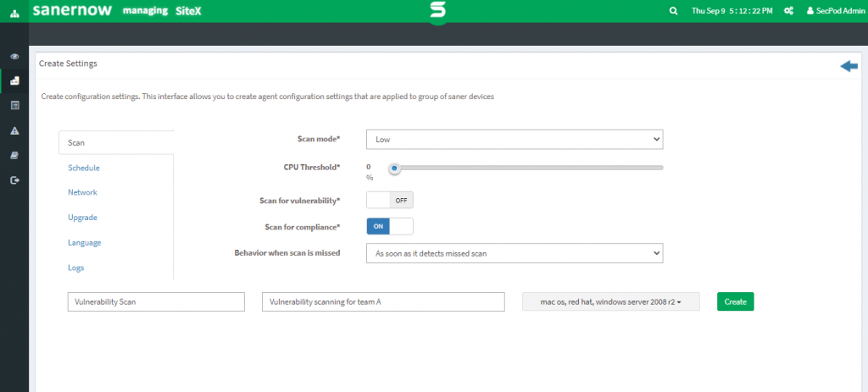
Task: Open the settings gears icon
Action: pos(788,11)
